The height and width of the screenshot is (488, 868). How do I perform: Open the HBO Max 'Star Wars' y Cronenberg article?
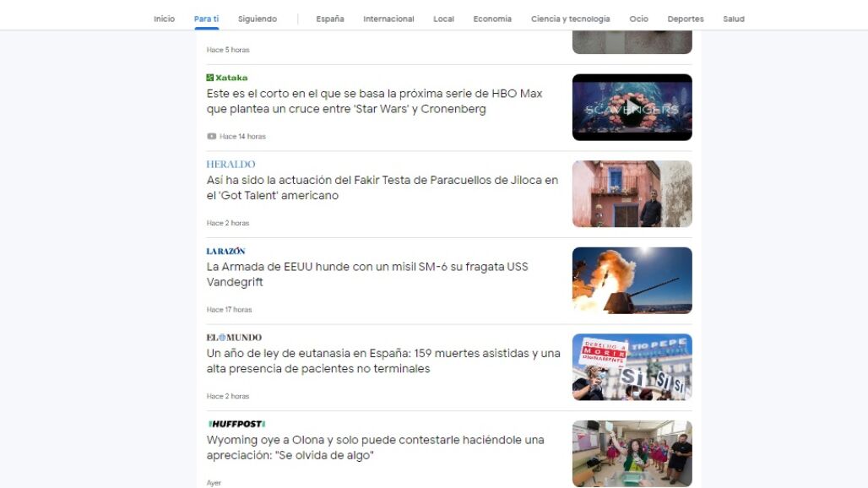tap(374, 101)
